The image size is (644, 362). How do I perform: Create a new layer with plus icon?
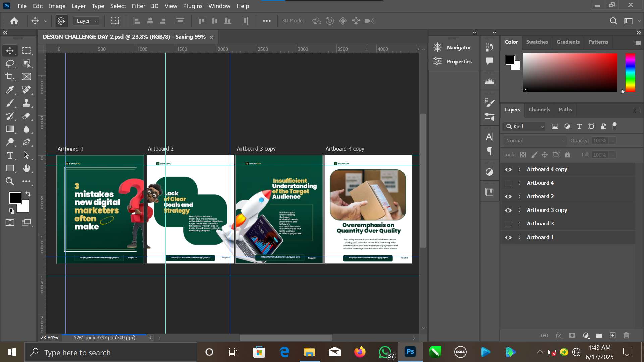(613, 335)
